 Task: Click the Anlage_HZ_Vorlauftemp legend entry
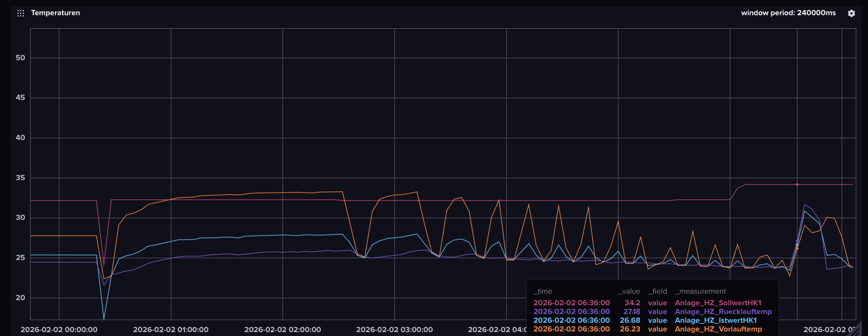coord(718,329)
